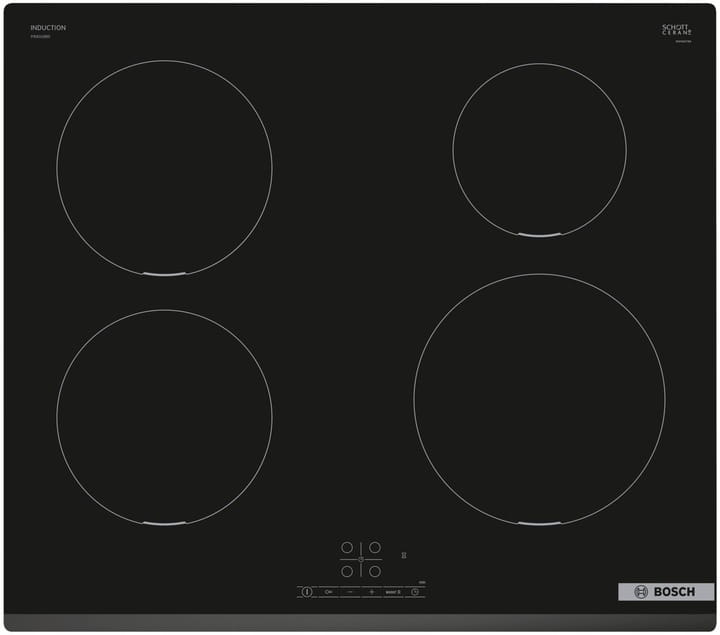Click the INDUCTION label text

point(48,28)
